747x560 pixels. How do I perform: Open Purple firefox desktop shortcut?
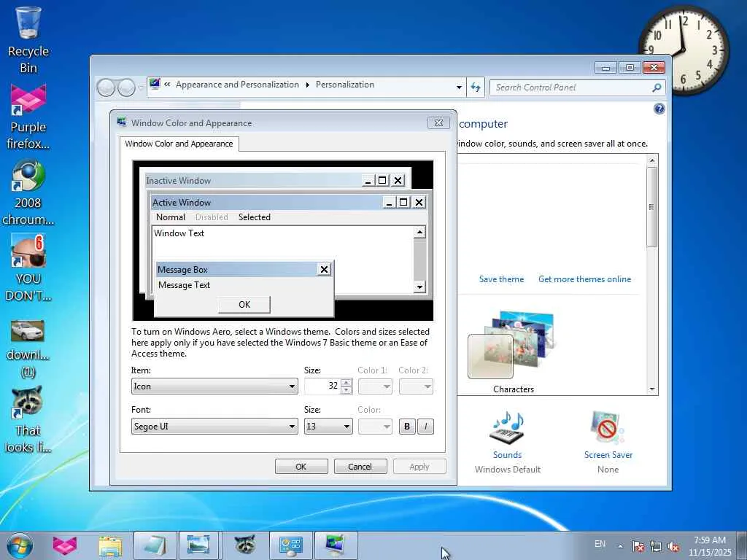(28, 117)
